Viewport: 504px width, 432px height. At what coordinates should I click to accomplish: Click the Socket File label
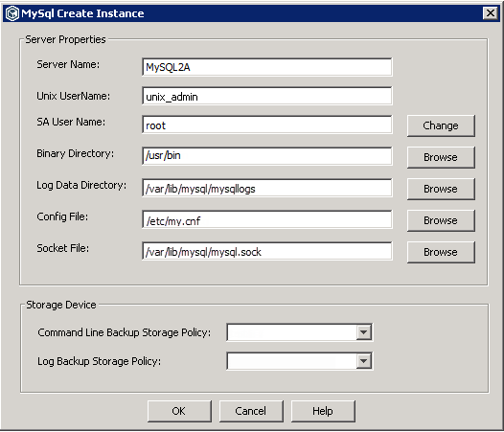click(62, 248)
